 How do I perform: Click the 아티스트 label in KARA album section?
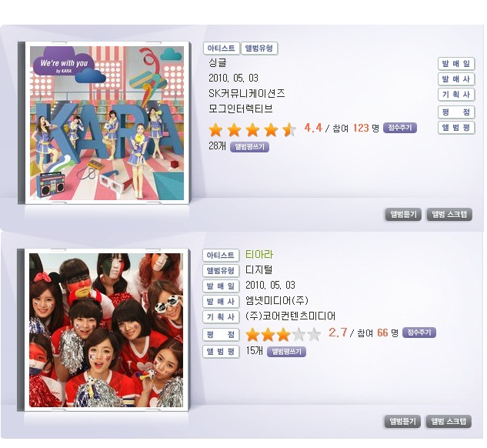[x=222, y=48]
